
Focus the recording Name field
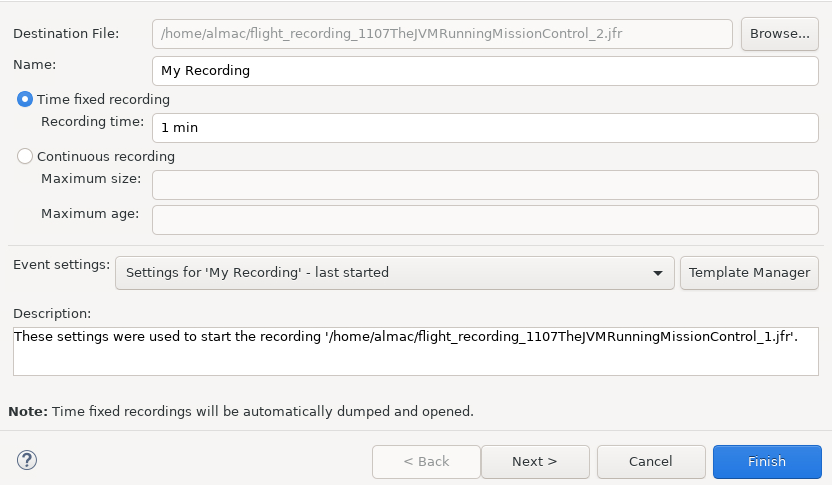pos(485,71)
